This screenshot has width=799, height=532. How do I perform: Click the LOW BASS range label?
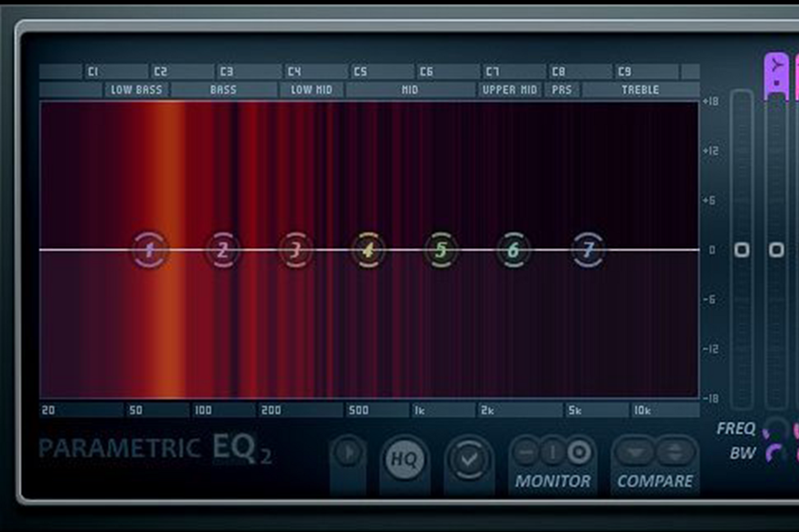coord(136,90)
